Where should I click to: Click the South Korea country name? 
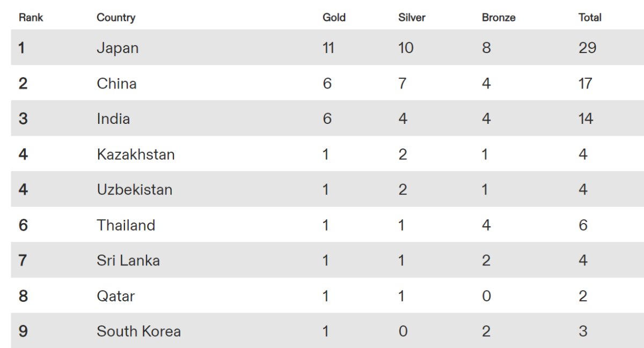138,331
